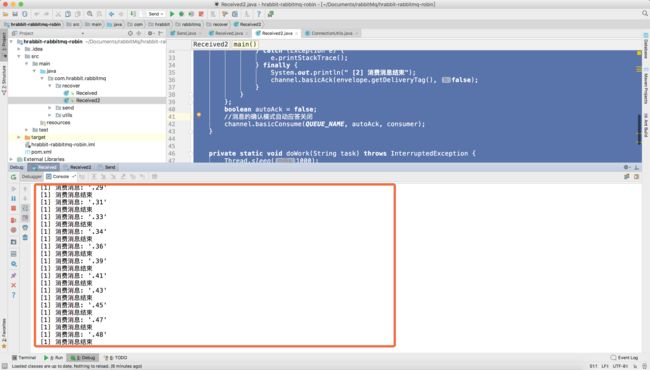Open debug help question mark icon
The height and width of the screenshot is (370, 650).
pos(13,295)
